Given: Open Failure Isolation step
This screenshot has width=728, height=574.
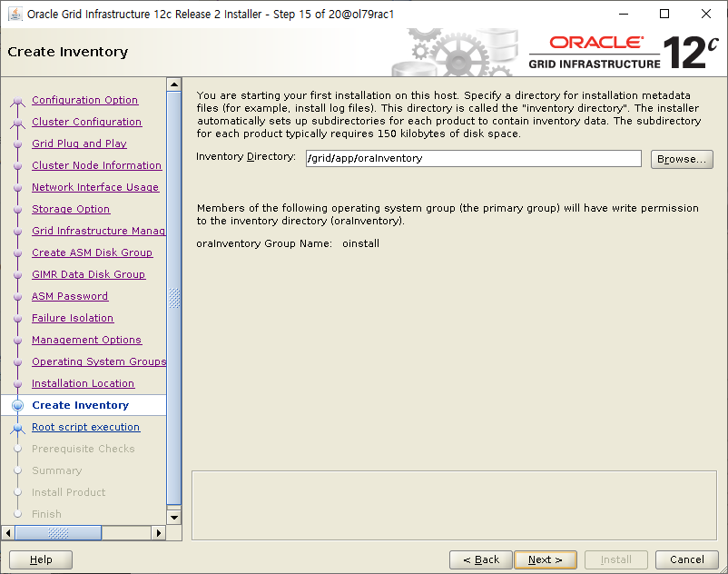Looking at the screenshot, I should 73,318.
